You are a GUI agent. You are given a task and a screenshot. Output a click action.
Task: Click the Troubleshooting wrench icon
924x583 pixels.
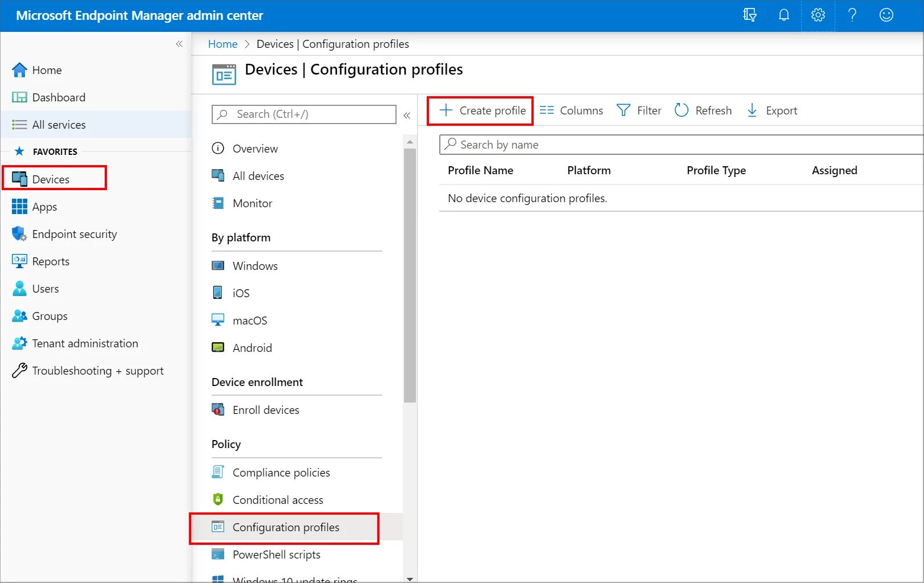click(x=19, y=371)
